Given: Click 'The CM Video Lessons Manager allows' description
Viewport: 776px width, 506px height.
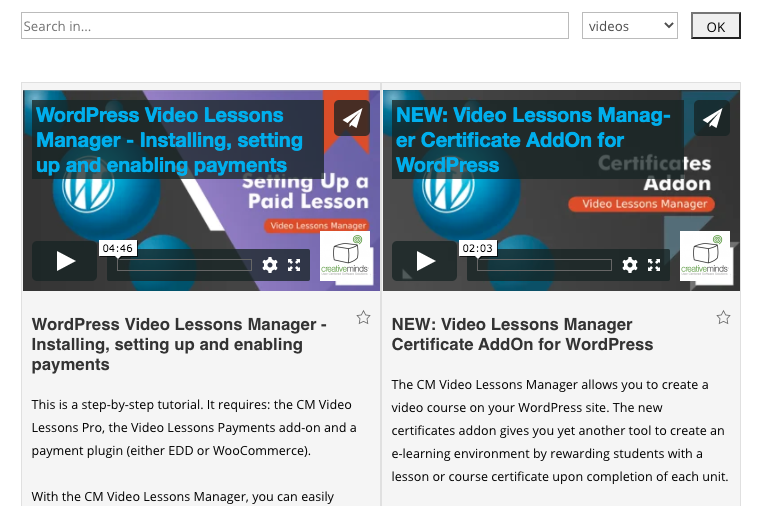Looking at the screenshot, I should pos(560,430).
